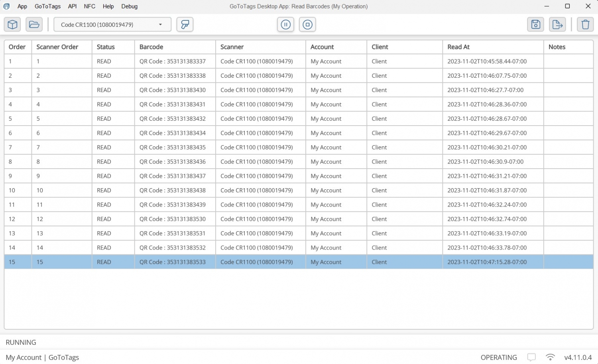Image resolution: width=598 pixels, height=364 pixels.
Task: Open the scanner selection dropdown
Action: click(161, 24)
